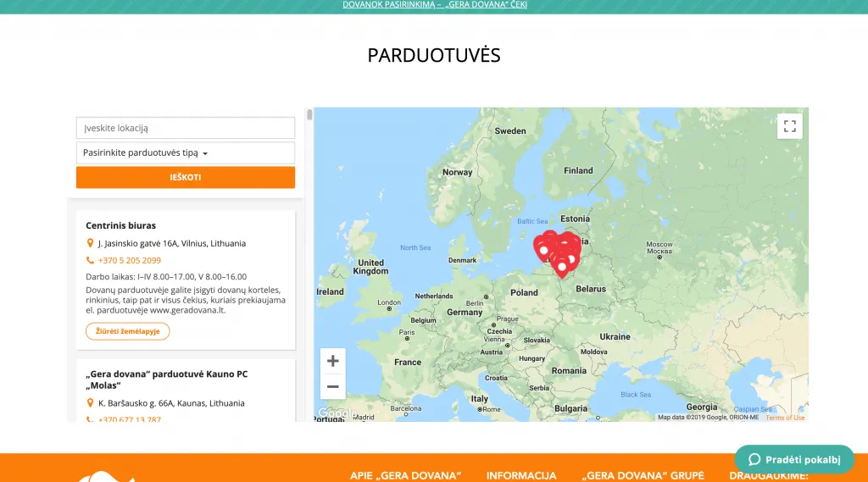Zoom in the map with plus button
Viewport: 868px width, 482px height.
pos(332,361)
